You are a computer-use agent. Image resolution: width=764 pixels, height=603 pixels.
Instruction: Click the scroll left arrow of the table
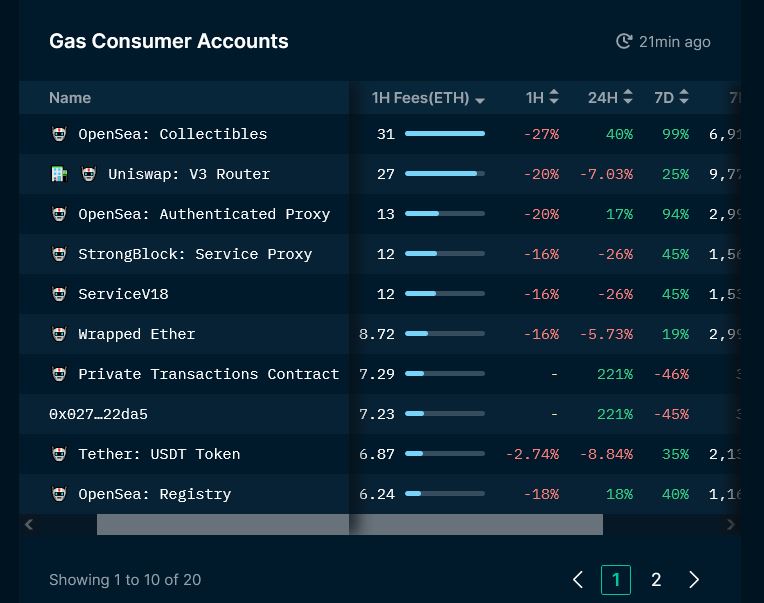click(x=29, y=525)
